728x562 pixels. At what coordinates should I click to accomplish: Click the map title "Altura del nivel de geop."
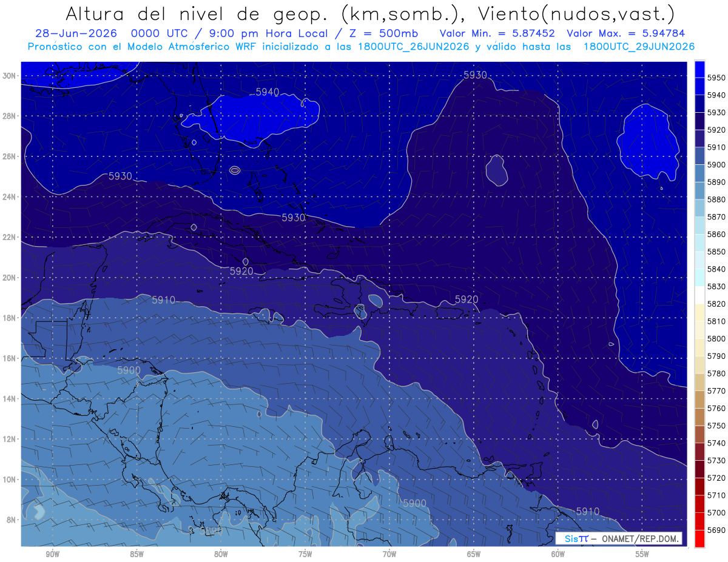[198, 13]
